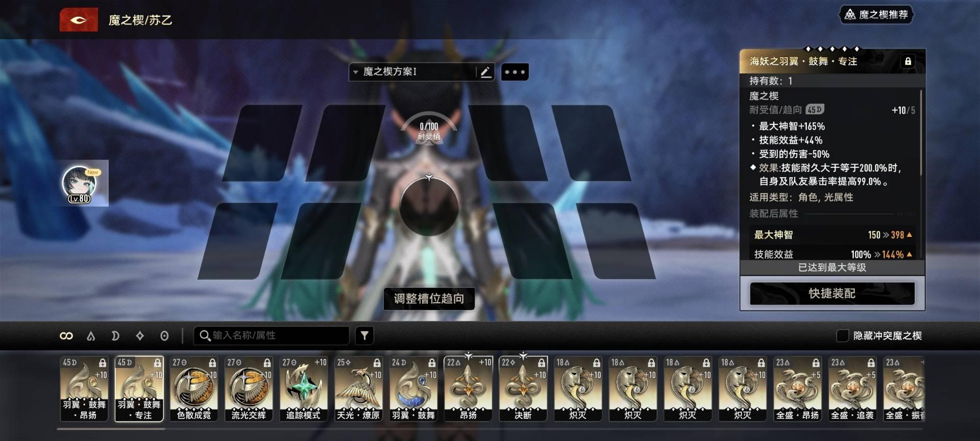Filter by the D-shaped trend icon
980x441 pixels.
[x=115, y=336]
